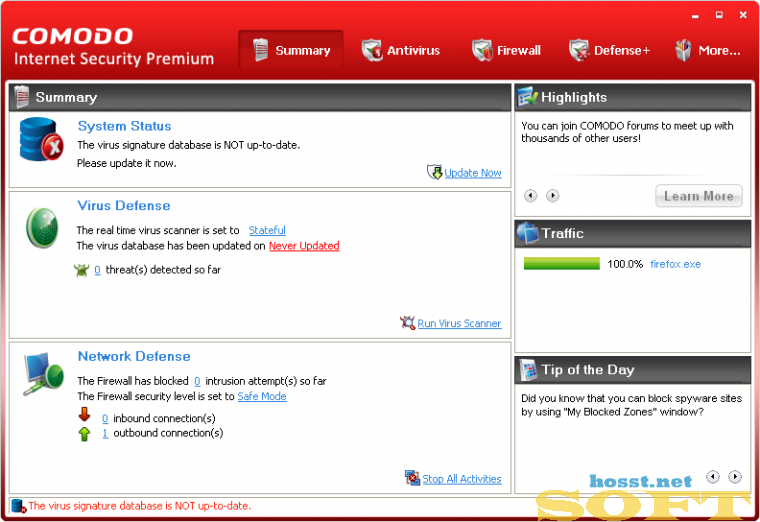The height and width of the screenshot is (522, 760).
Task: Show next Tip of the Day
Action: click(735, 477)
